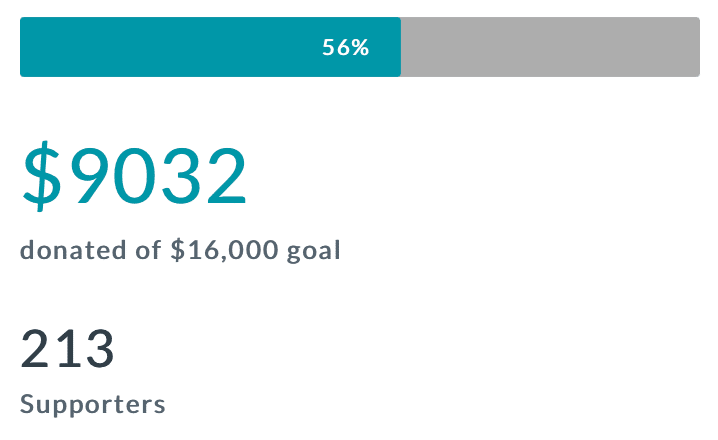Click the middle of the gray progress track
The width and height of the screenshot is (718, 440).
point(550,47)
